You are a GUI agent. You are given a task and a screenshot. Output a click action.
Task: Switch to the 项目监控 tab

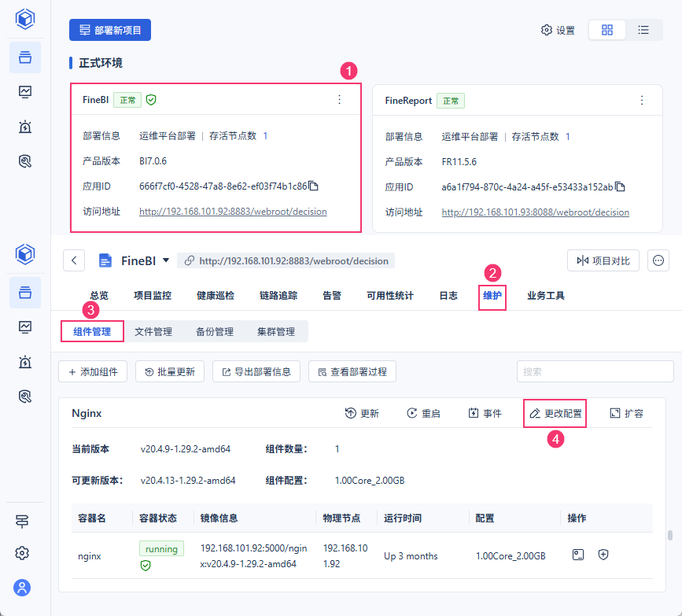pyautogui.click(x=153, y=296)
